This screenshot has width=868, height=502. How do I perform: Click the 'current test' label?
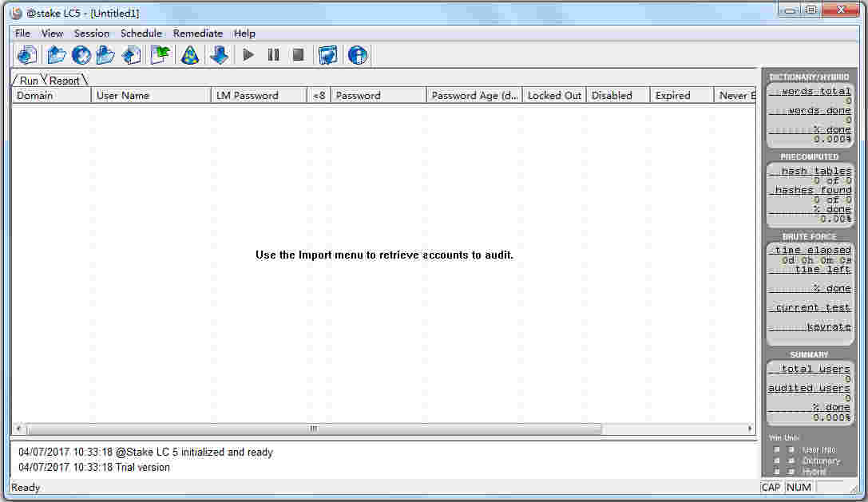click(x=813, y=308)
